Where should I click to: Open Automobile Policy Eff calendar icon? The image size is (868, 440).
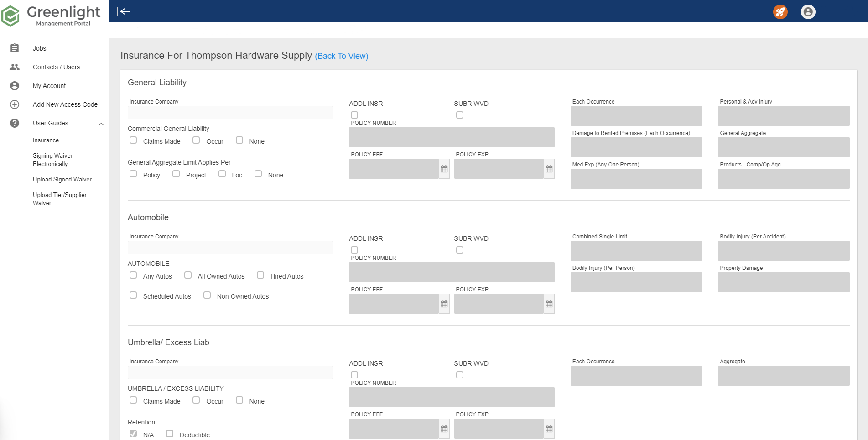[x=444, y=304]
